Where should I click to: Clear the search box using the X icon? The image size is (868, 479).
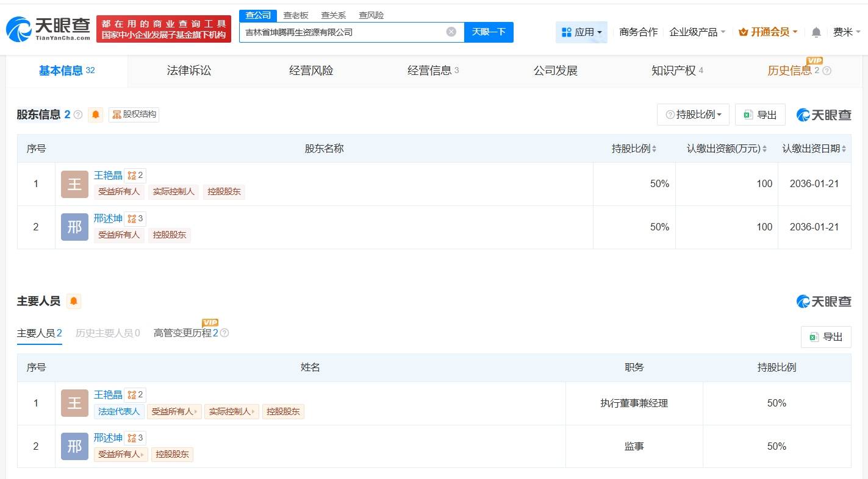pyautogui.click(x=451, y=32)
